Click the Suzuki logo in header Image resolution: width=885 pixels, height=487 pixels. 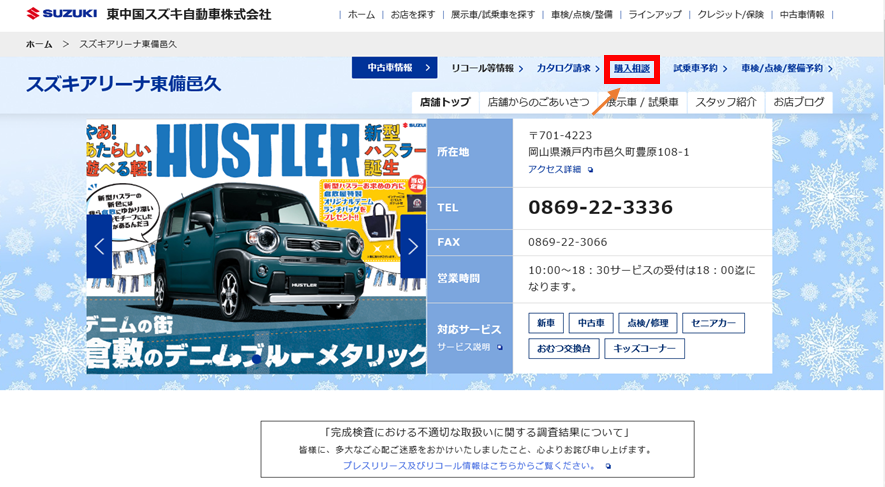point(62,14)
